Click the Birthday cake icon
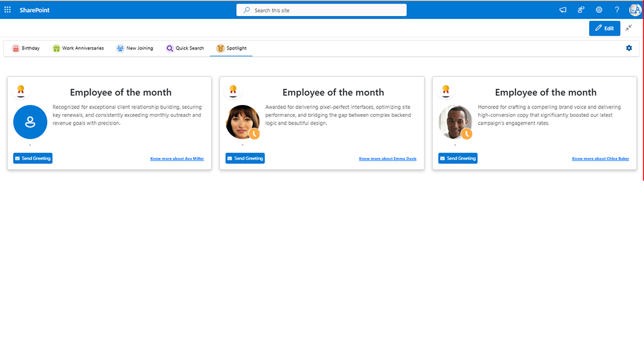Viewport: 644px width, 362px height. click(16, 48)
